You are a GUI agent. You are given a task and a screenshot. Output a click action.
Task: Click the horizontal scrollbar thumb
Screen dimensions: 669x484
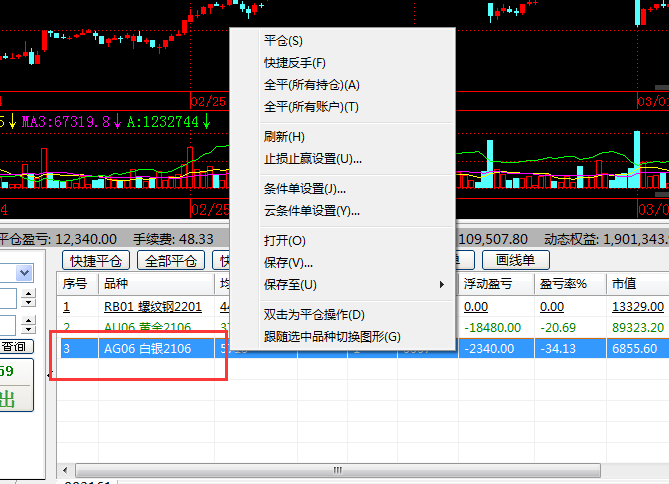[x=338, y=470]
